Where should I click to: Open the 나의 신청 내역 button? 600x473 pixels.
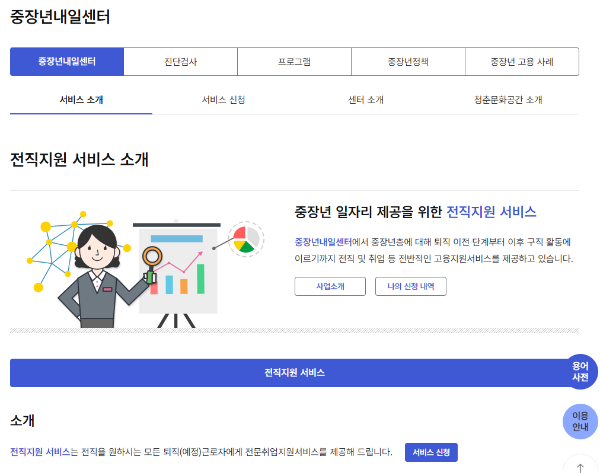tap(411, 287)
